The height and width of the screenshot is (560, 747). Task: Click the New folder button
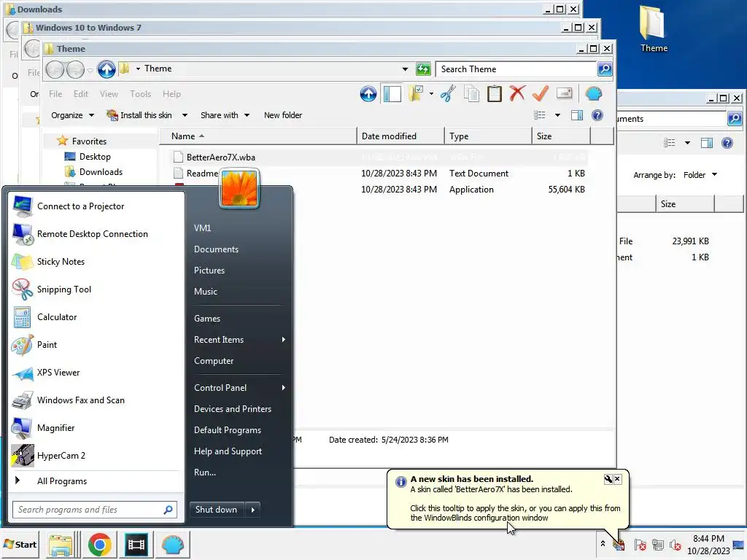283,115
